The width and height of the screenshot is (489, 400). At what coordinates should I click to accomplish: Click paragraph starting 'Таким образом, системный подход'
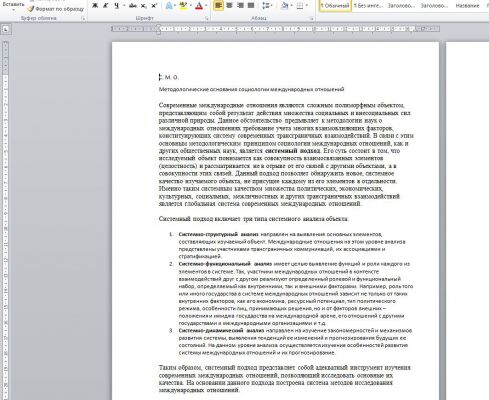click(x=285, y=379)
